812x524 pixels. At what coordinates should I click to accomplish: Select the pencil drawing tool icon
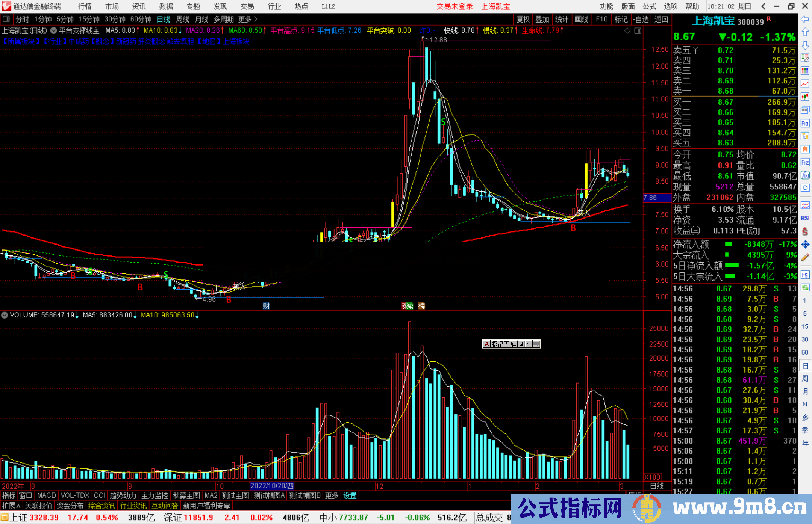(x=805, y=257)
